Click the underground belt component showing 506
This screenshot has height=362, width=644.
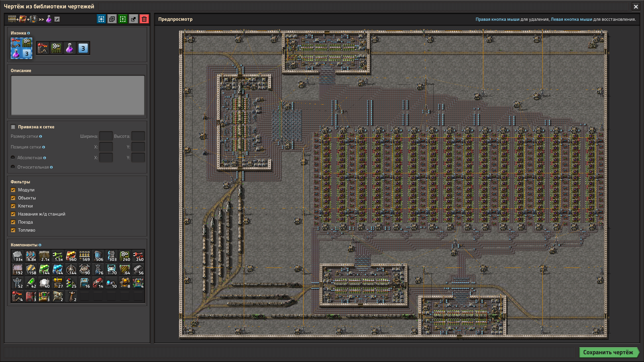click(x=98, y=256)
